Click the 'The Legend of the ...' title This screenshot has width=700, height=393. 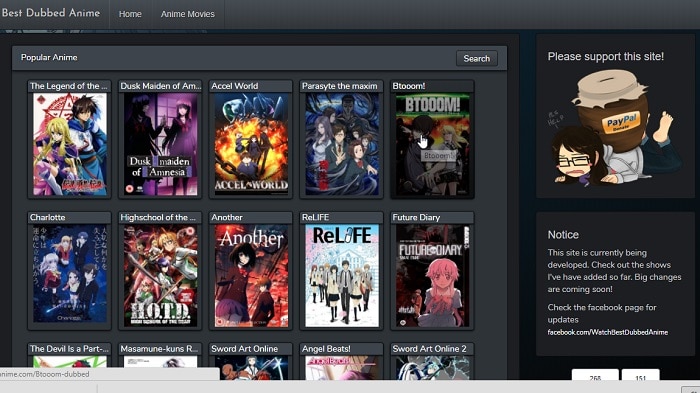point(69,86)
